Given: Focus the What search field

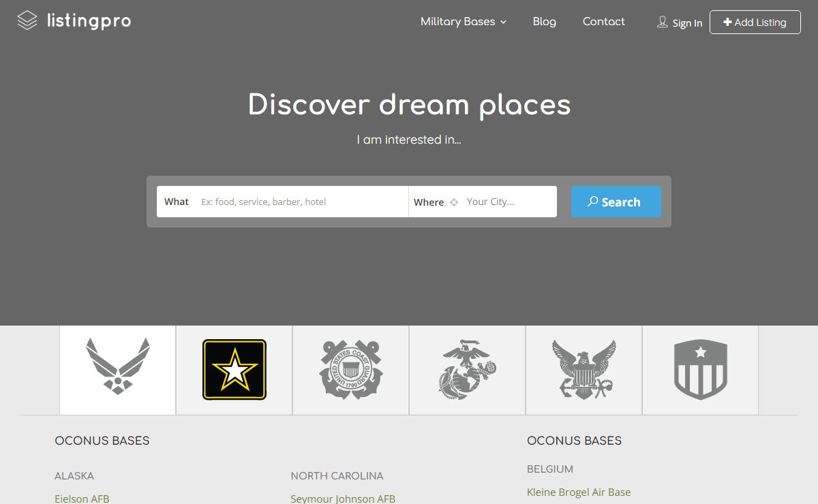Looking at the screenshot, I should 282,202.
